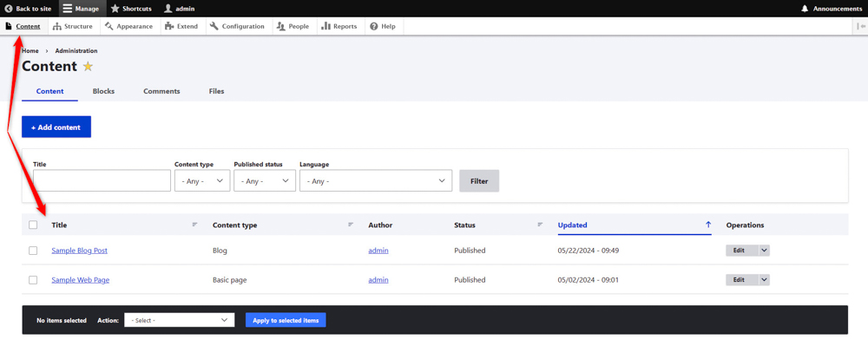Sort the table by Title column

(59, 225)
